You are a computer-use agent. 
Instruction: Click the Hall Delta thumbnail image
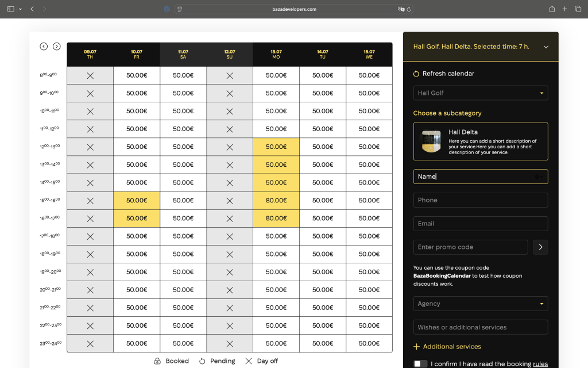[x=431, y=141]
